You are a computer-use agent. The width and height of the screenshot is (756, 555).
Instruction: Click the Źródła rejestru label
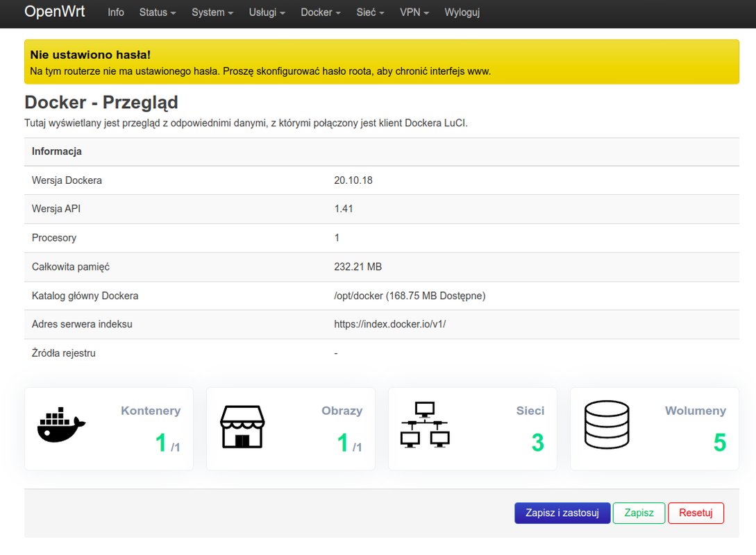64,352
